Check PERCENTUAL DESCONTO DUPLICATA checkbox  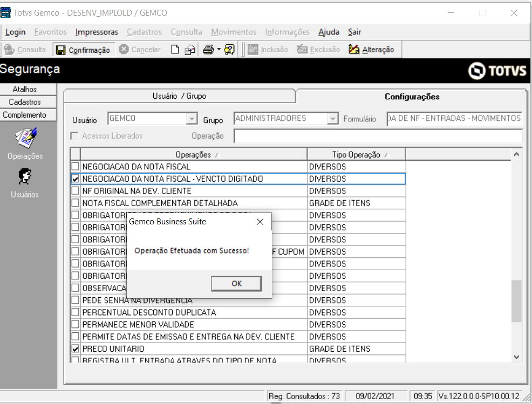point(76,312)
